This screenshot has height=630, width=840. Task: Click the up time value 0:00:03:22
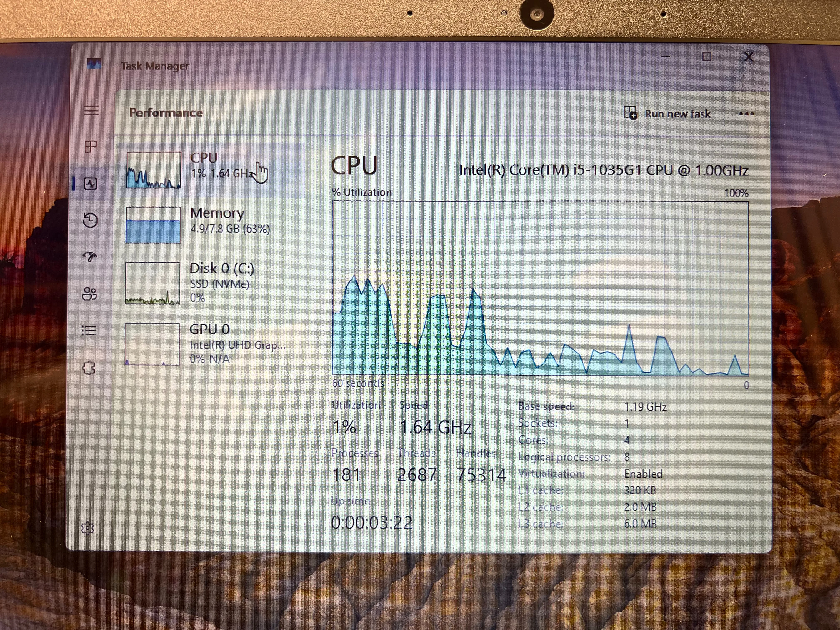click(372, 522)
